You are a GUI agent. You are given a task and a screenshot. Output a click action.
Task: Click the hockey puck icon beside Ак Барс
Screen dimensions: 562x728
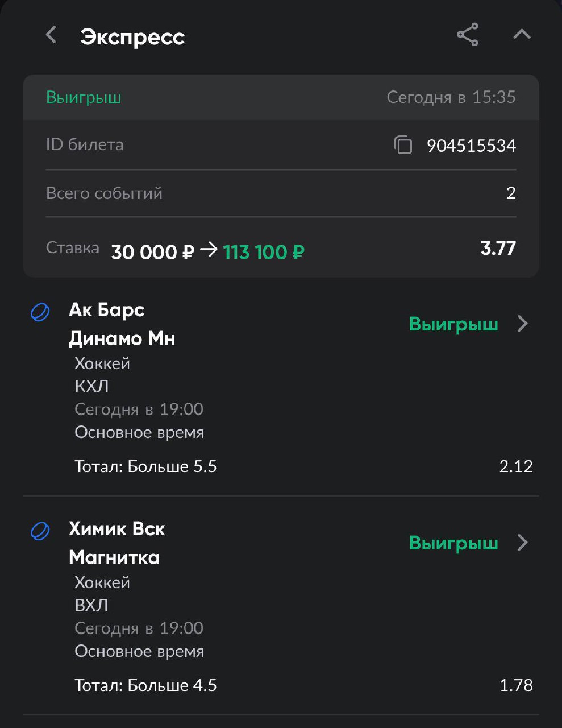point(40,312)
